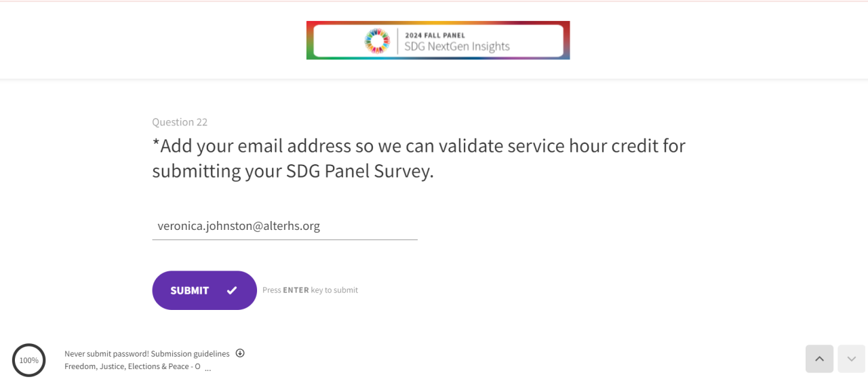Open the Submission guidelines notice text

(x=191, y=353)
